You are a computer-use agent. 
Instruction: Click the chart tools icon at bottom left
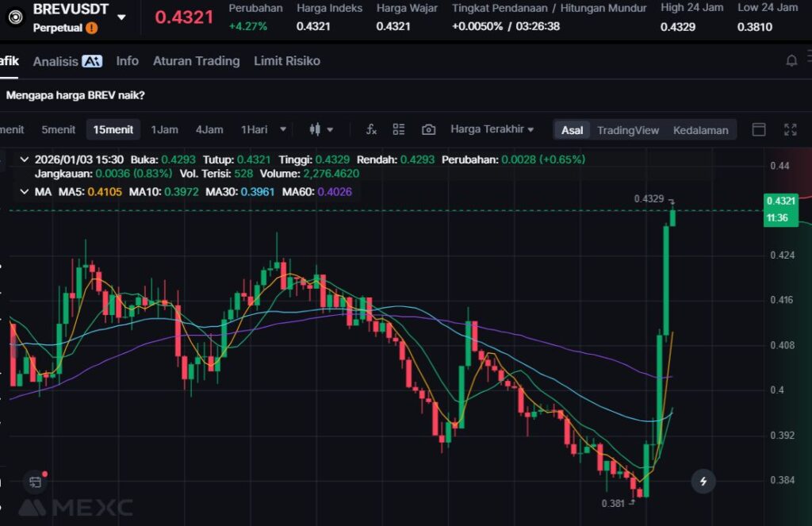click(x=35, y=481)
